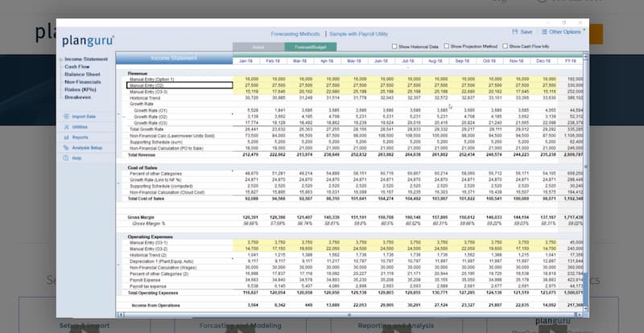The image size is (644, 333).
Task: Select Manual Entry (O3-3) revenue row
Action: (148, 92)
